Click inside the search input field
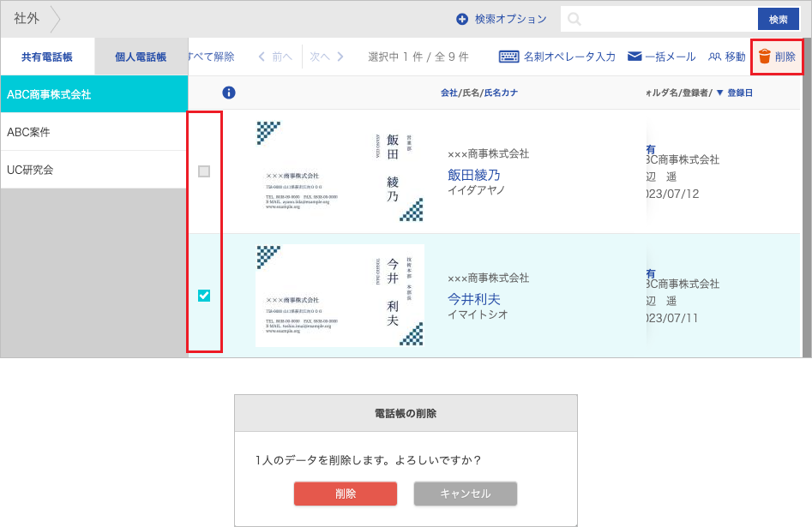Screen dimensions: 812x527 point(660,17)
